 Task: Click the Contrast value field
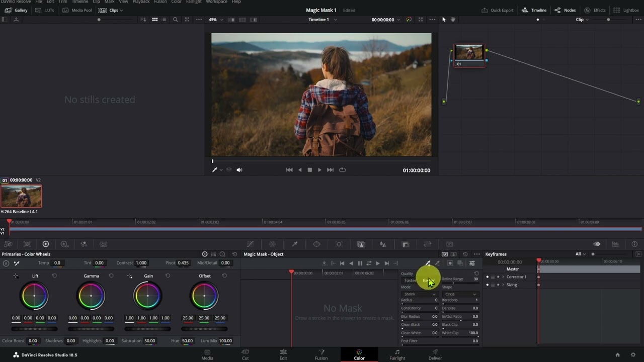point(141,263)
